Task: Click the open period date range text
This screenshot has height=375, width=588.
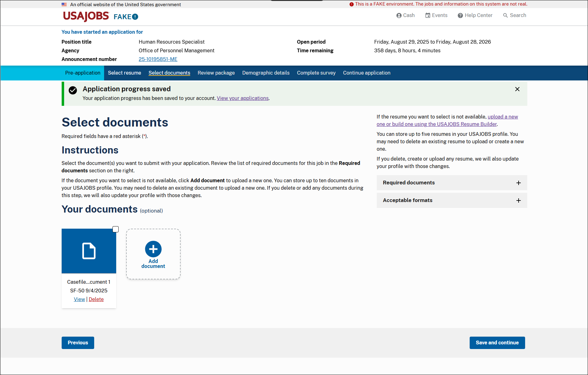Action: coord(432,42)
